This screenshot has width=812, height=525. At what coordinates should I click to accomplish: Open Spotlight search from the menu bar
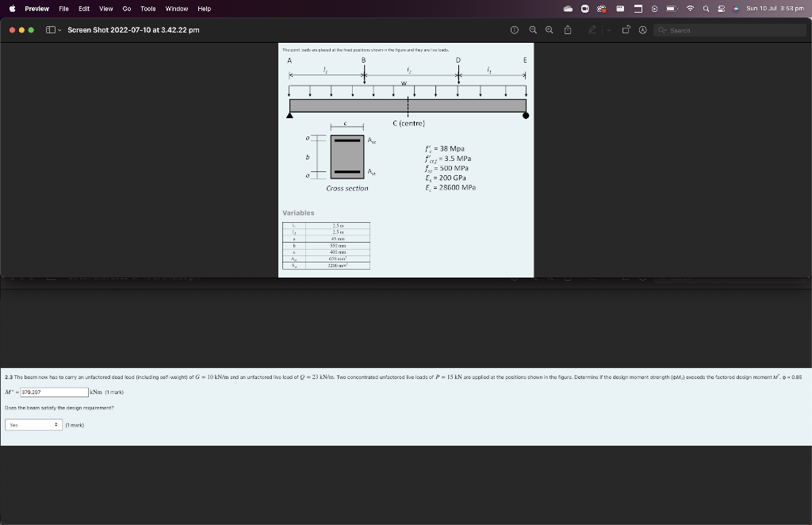(x=707, y=8)
